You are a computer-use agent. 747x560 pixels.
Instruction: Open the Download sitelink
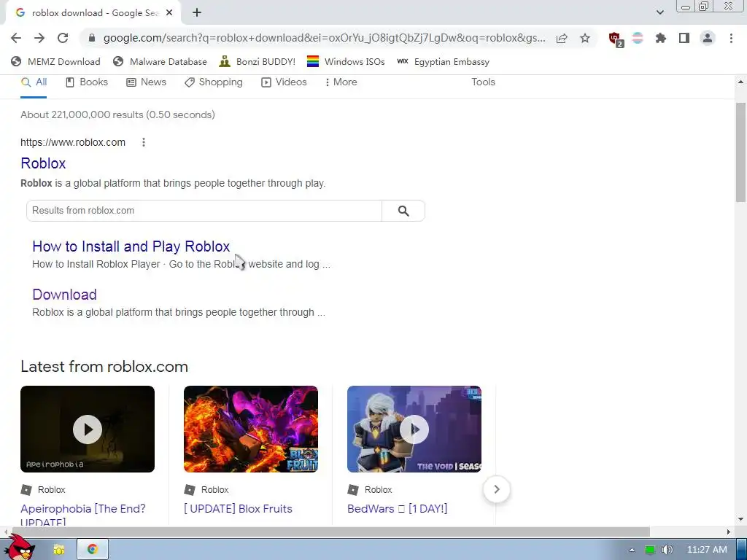coord(64,295)
